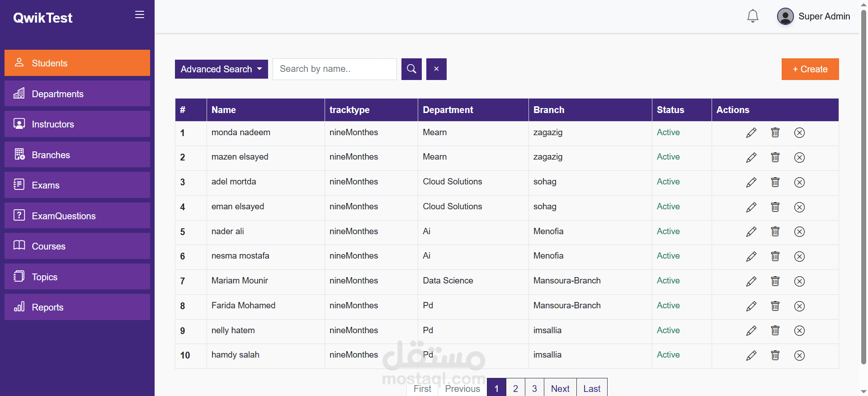Click circle-x icon for adel mortda
This screenshot has width=868, height=396.
(799, 182)
